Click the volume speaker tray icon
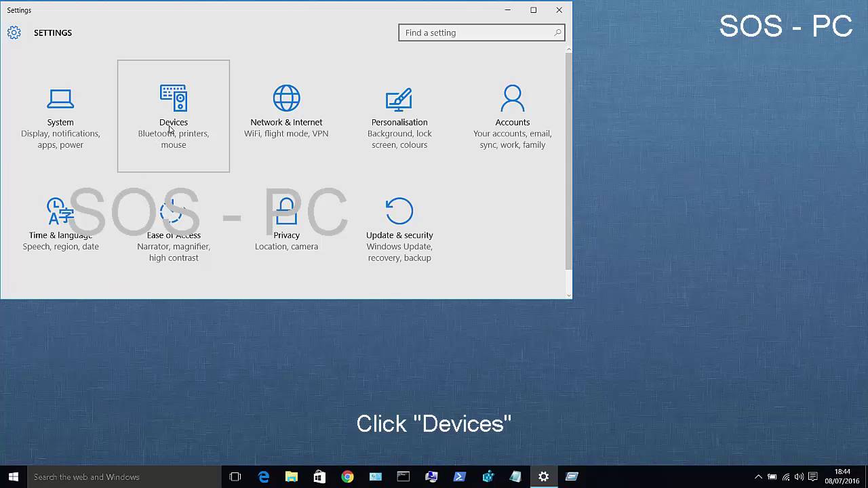The image size is (868, 488). tap(799, 476)
